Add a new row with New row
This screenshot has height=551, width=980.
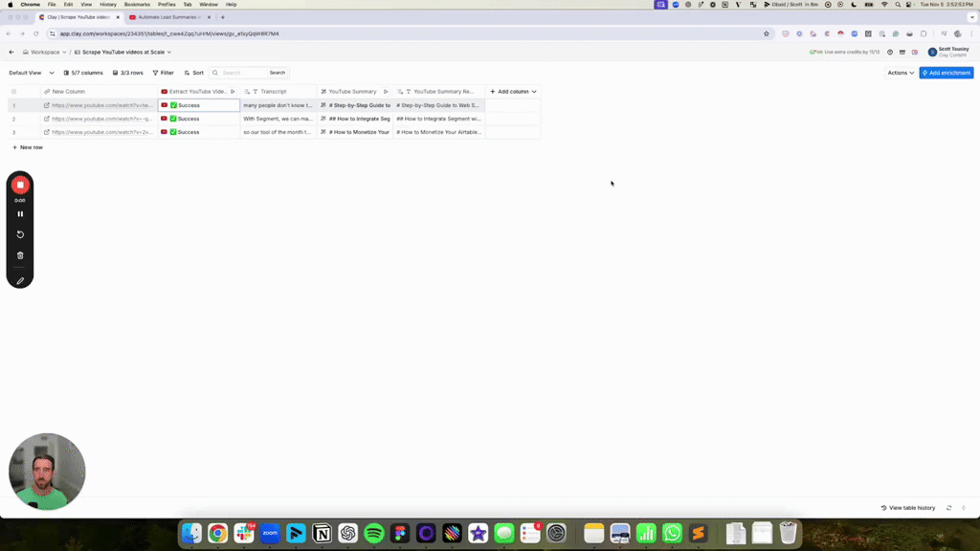(27, 147)
